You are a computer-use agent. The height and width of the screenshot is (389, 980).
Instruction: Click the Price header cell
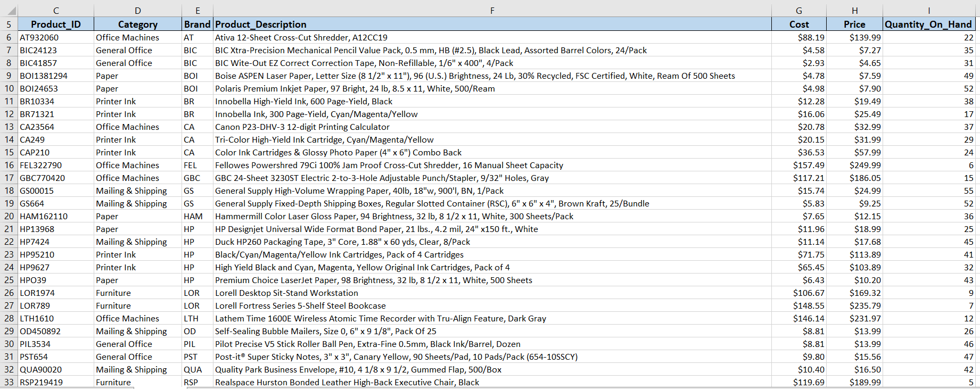click(x=854, y=24)
